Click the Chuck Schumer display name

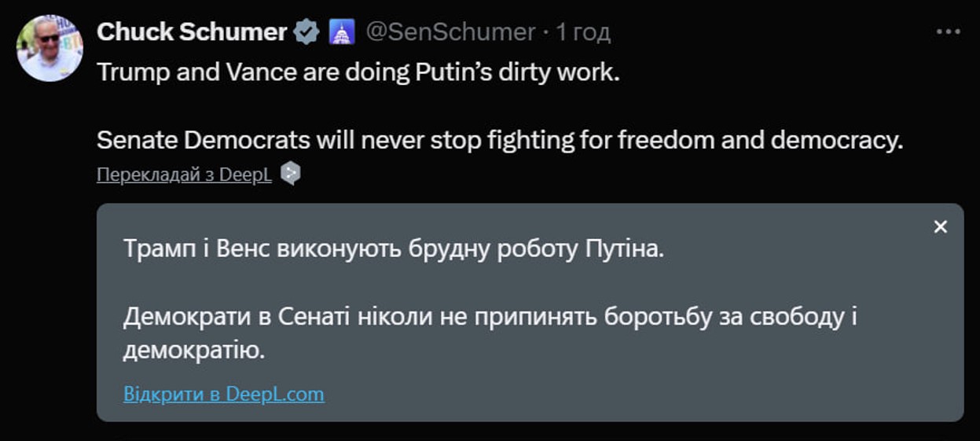click(x=192, y=32)
